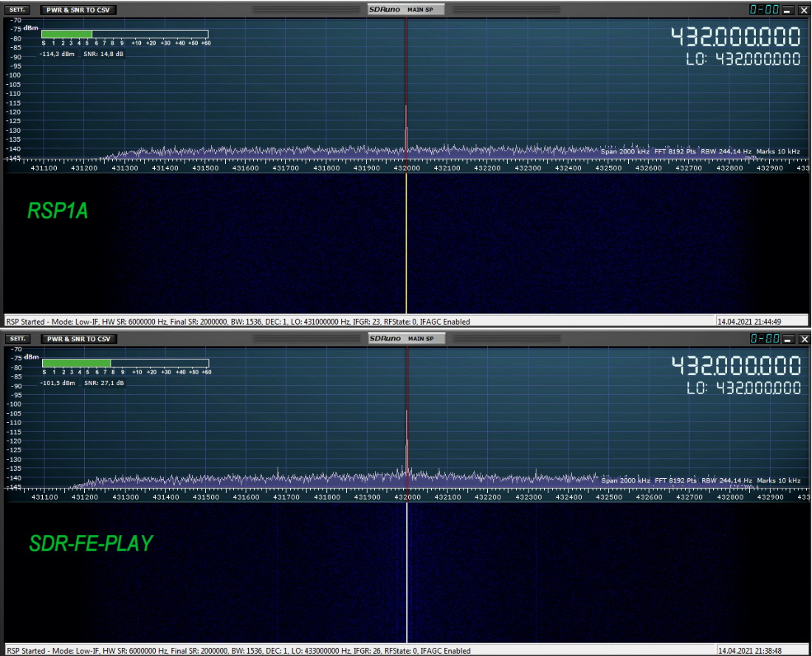The width and height of the screenshot is (812, 656).
Task: Click Span 2000 kHz text in RSP1A spectrum
Action: pos(625,152)
